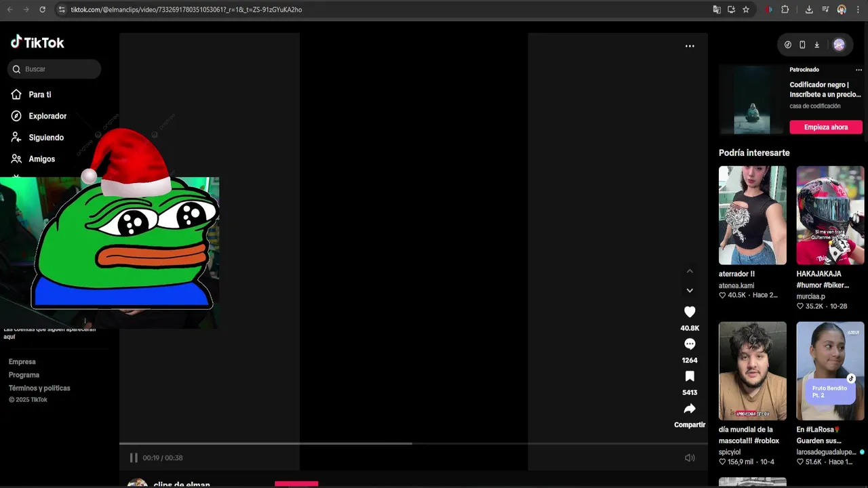Open the video three-dot options menu
The image size is (868, 488).
click(x=690, y=46)
